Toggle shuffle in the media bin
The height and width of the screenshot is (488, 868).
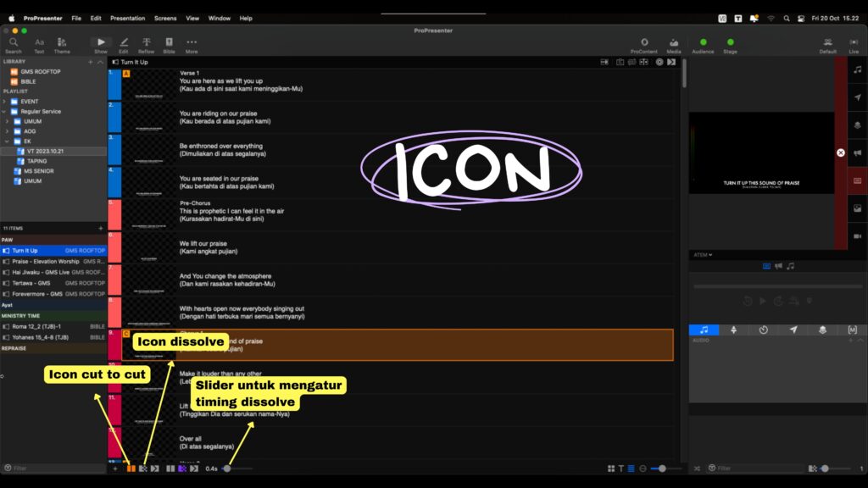(697, 469)
